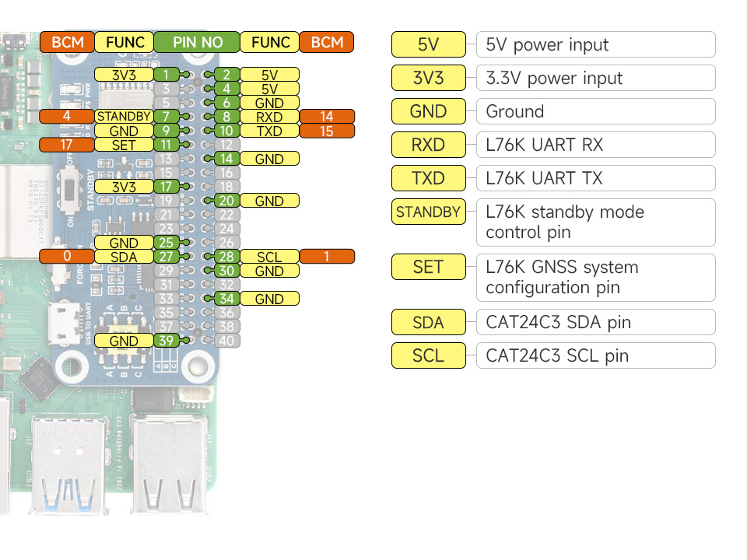Image resolution: width=747 pixels, height=560 pixels.
Task: Click the RXD label beside pin 8
Action: coord(269,117)
